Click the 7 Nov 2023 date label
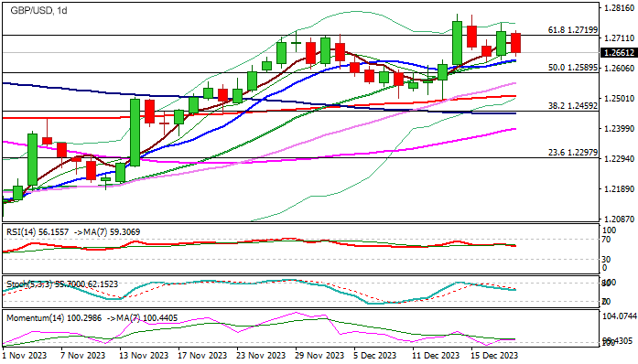638x364 pixels. [x=83, y=356]
